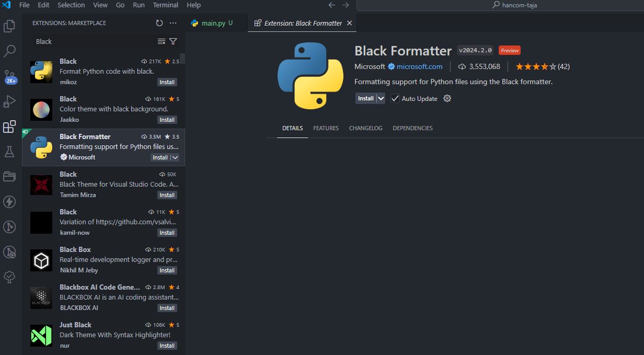This screenshot has height=355, width=644.
Task: Install Black Formatter from the extension page
Action: (x=366, y=98)
